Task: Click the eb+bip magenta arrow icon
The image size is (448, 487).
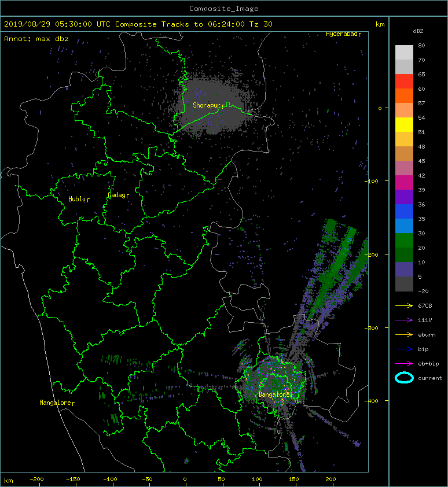Action: [404, 363]
